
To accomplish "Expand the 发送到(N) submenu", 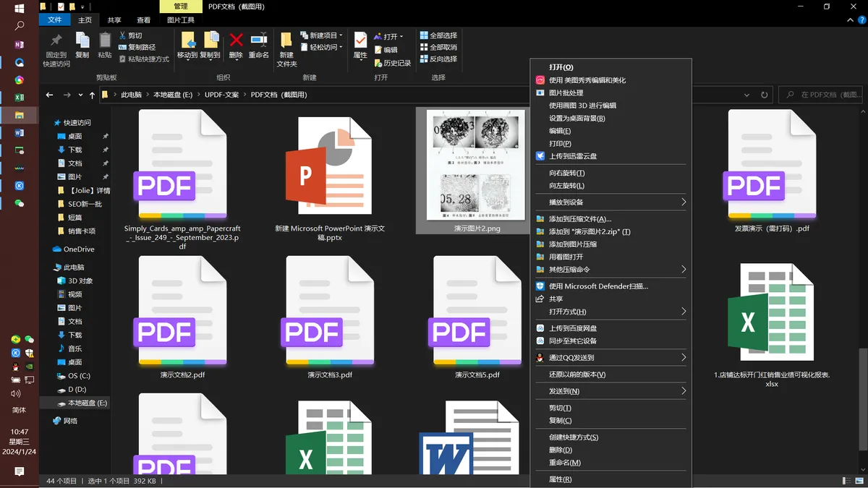I will point(611,391).
